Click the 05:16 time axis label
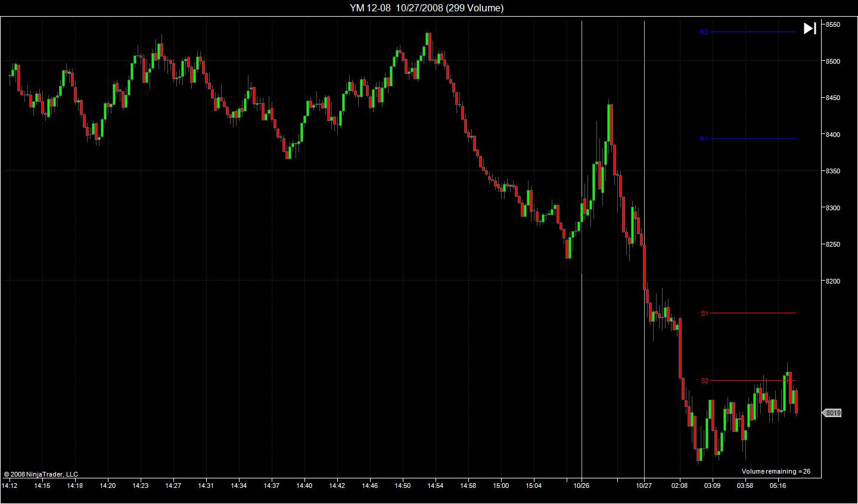The height and width of the screenshot is (504, 858). coord(778,486)
